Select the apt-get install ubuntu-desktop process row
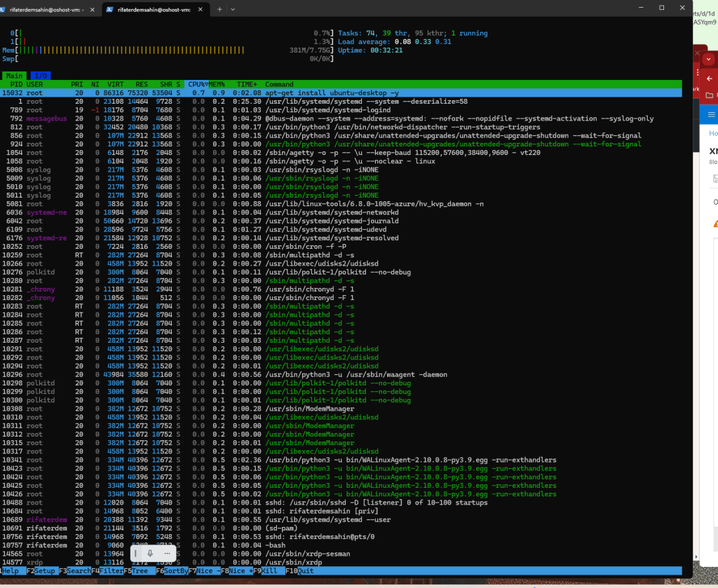Screen dimensions: 718x588 coord(341,93)
